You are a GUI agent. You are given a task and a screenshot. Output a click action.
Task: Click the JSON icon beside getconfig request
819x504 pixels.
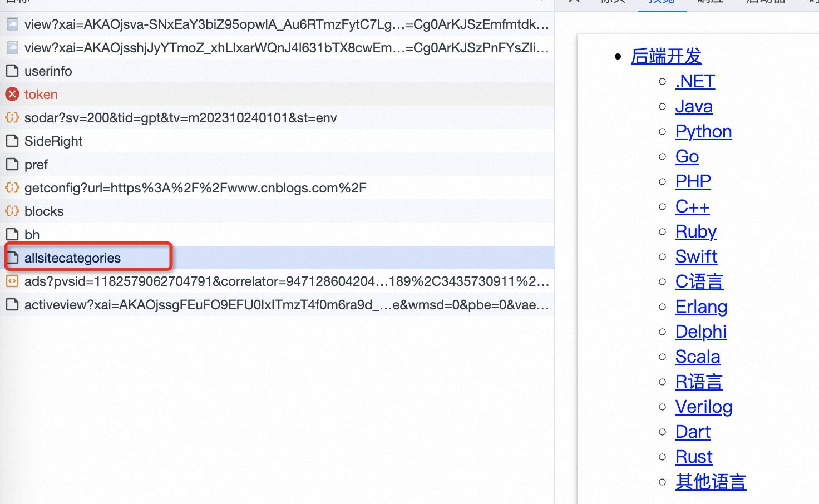[x=12, y=188]
